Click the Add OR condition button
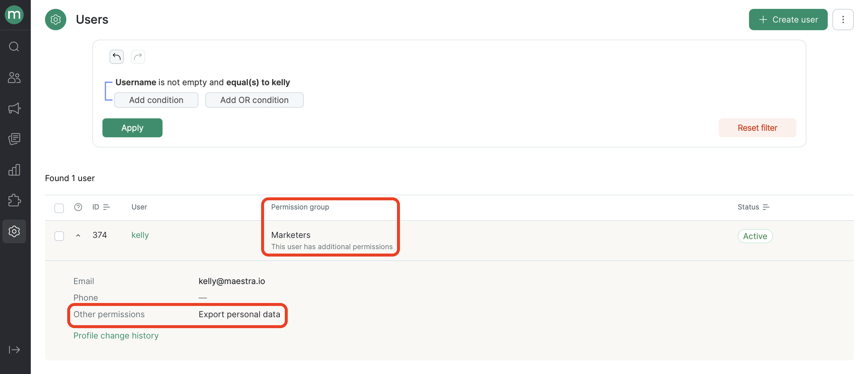Image resolution: width=868 pixels, height=374 pixels. [x=254, y=100]
